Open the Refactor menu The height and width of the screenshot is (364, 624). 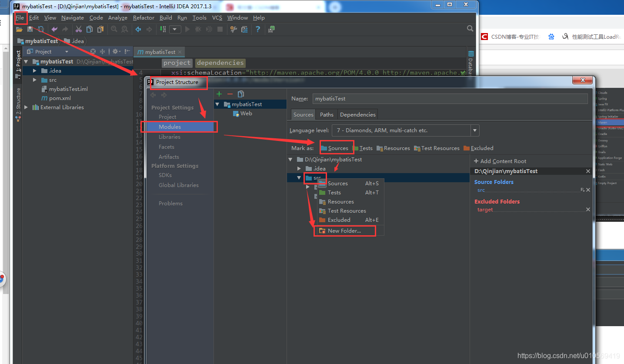point(143,18)
